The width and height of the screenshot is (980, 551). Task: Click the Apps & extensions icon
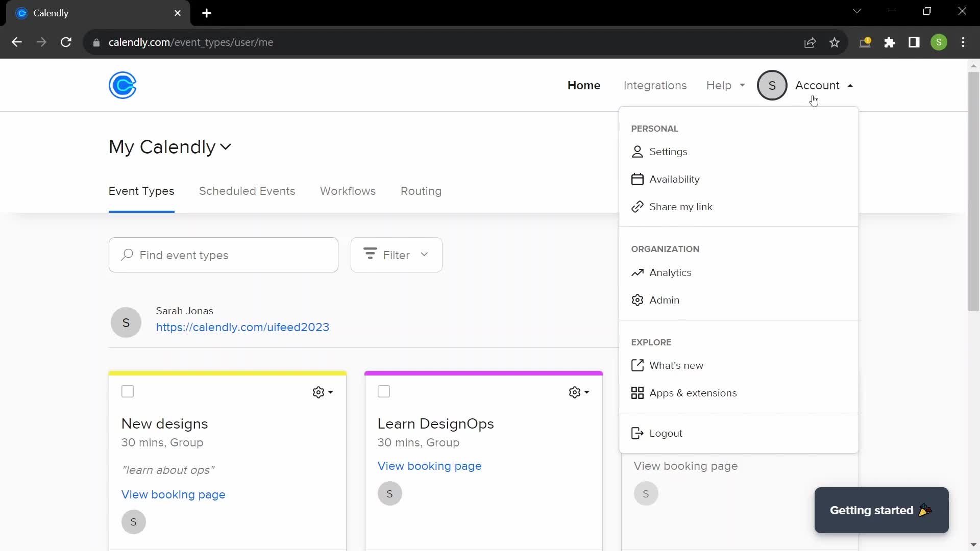coord(638,393)
